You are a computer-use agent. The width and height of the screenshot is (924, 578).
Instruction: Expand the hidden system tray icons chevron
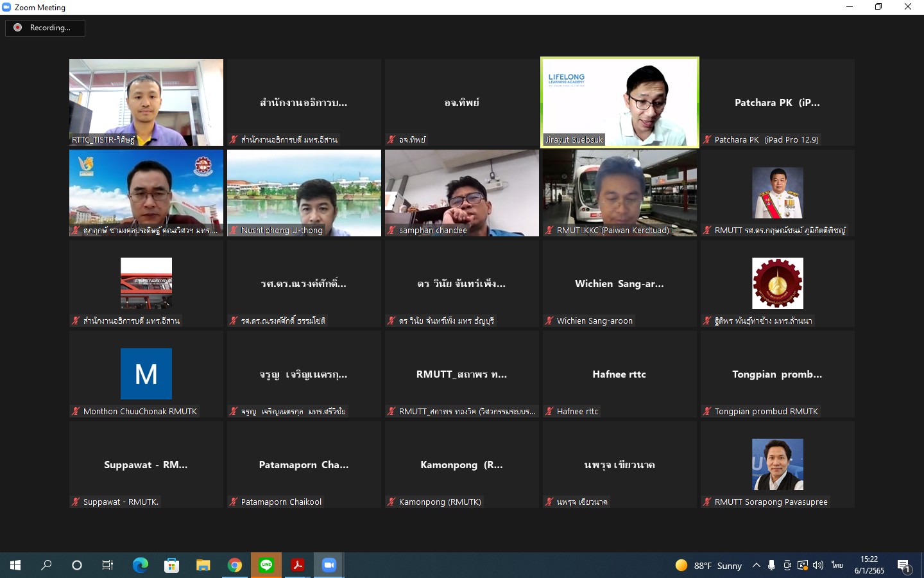click(x=757, y=565)
